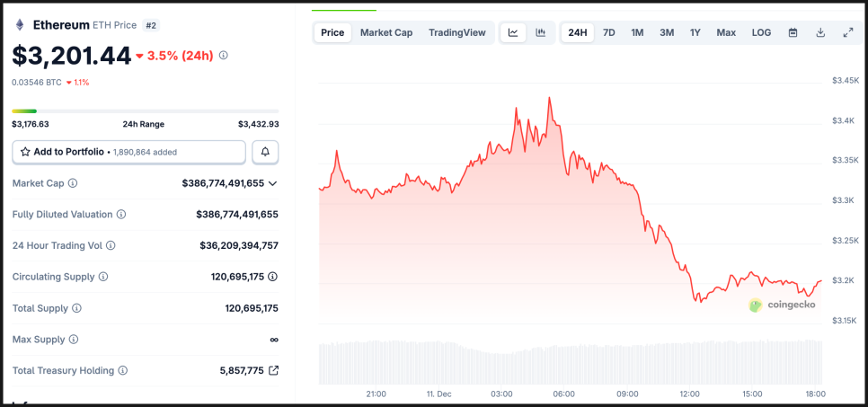Open the Market Cap chart tab
The width and height of the screenshot is (868, 407).
[386, 32]
